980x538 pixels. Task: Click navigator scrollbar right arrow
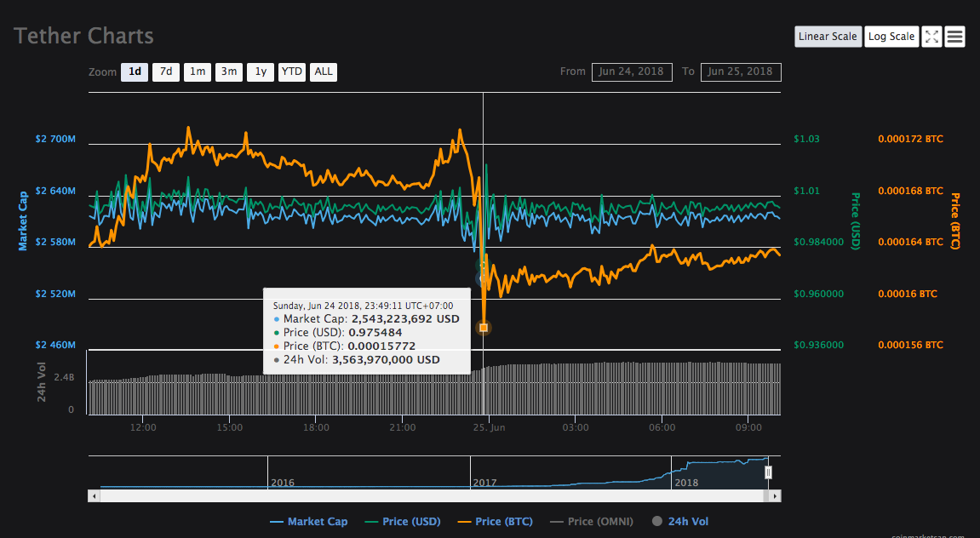[775, 496]
